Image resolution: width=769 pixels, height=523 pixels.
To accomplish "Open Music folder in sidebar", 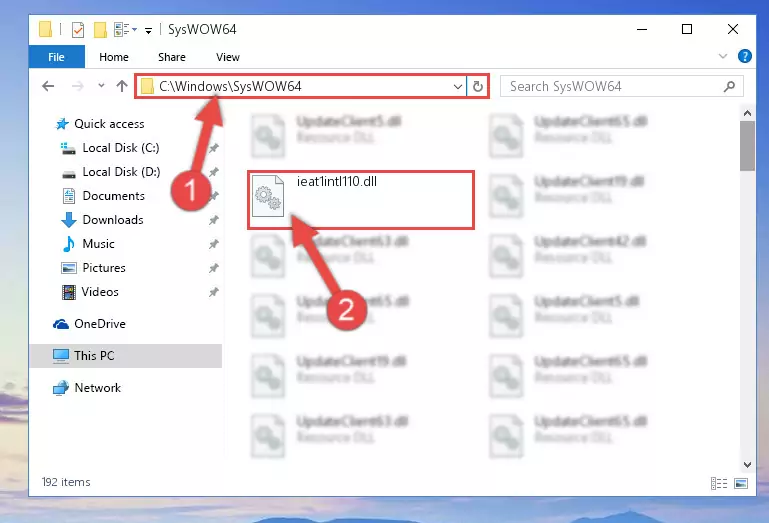I will point(98,244).
